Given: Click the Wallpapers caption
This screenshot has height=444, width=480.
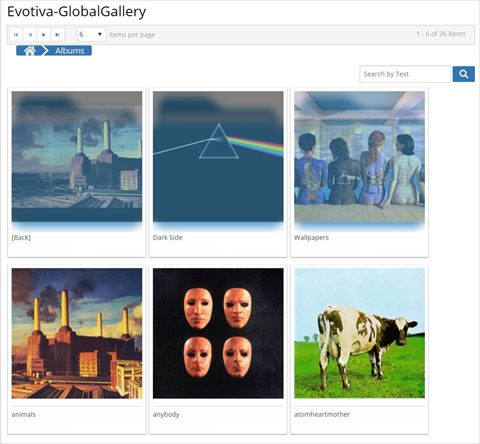Looking at the screenshot, I should pos(311,238).
